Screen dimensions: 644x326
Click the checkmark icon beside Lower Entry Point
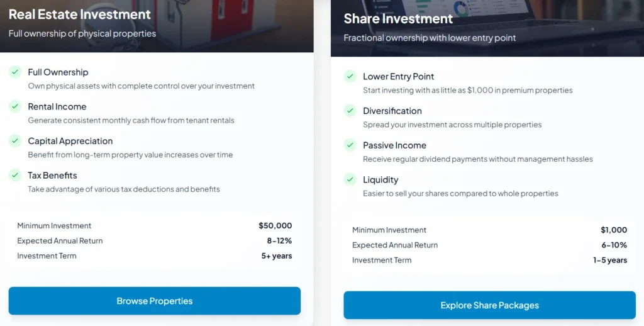350,76
